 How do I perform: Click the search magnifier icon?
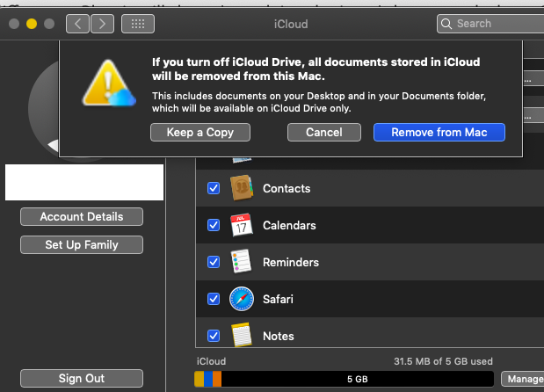446,24
